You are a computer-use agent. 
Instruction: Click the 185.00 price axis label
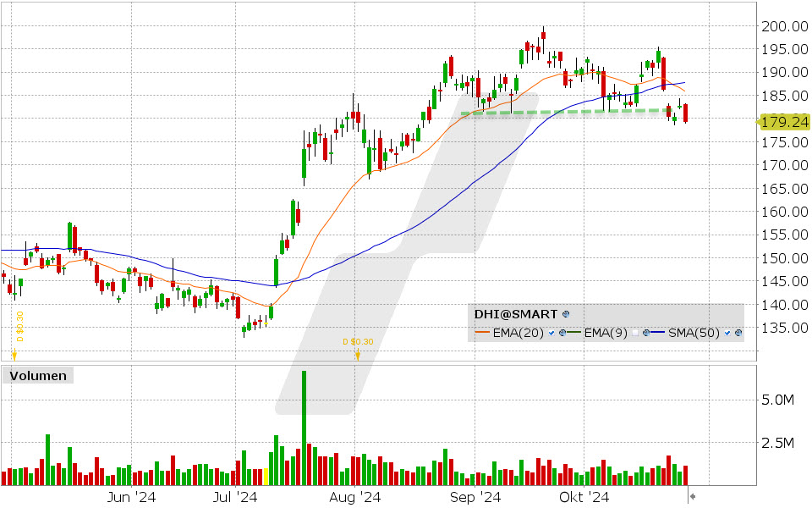tap(785, 96)
